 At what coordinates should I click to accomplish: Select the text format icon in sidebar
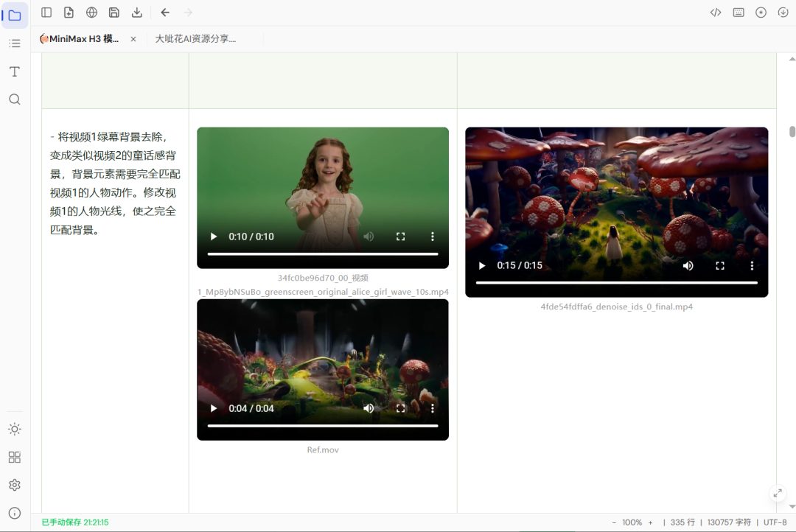15,71
